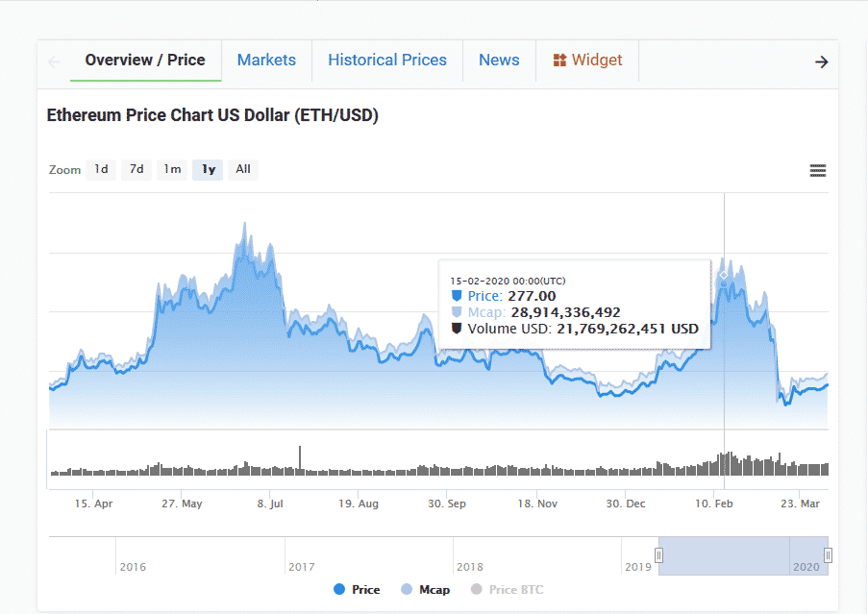Screen dimensions: 868x614
Task: Toggle the Price series in the legend
Action: tap(357, 590)
